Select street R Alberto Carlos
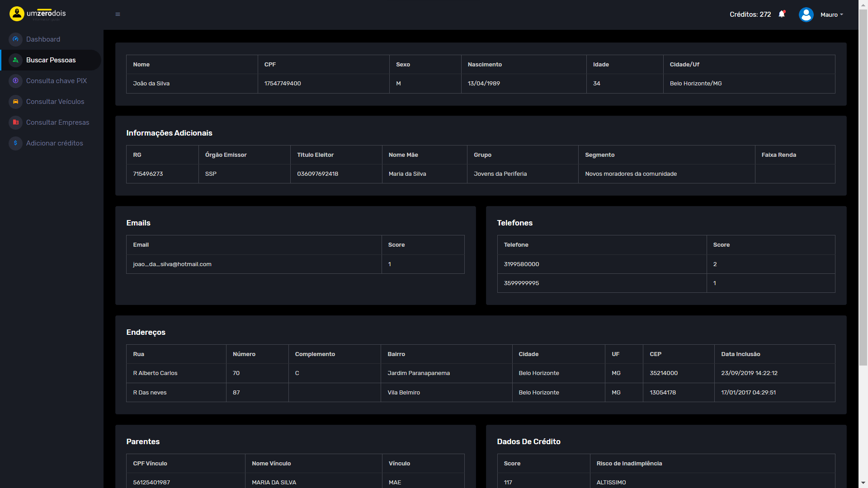 [x=155, y=373]
